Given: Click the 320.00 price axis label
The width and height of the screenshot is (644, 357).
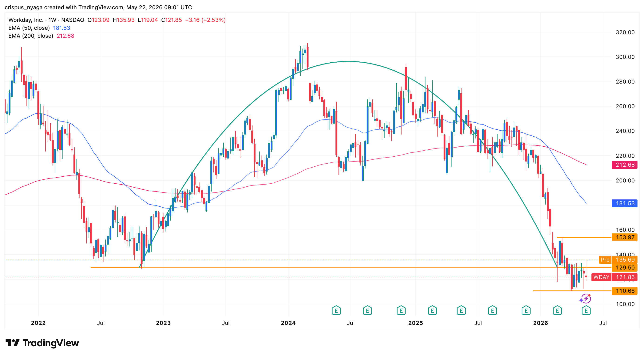Looking at the screenshot, I should point(625,32).
